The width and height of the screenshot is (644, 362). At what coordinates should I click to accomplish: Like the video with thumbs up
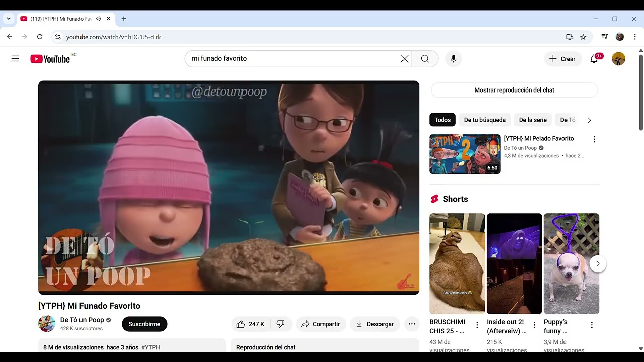click(x=251, y=324)
